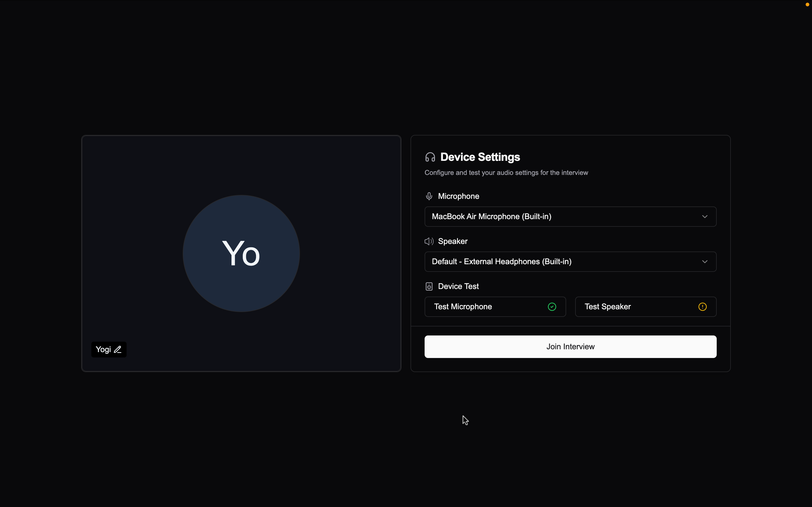Click the Yo avatar circle

(241, 253)
